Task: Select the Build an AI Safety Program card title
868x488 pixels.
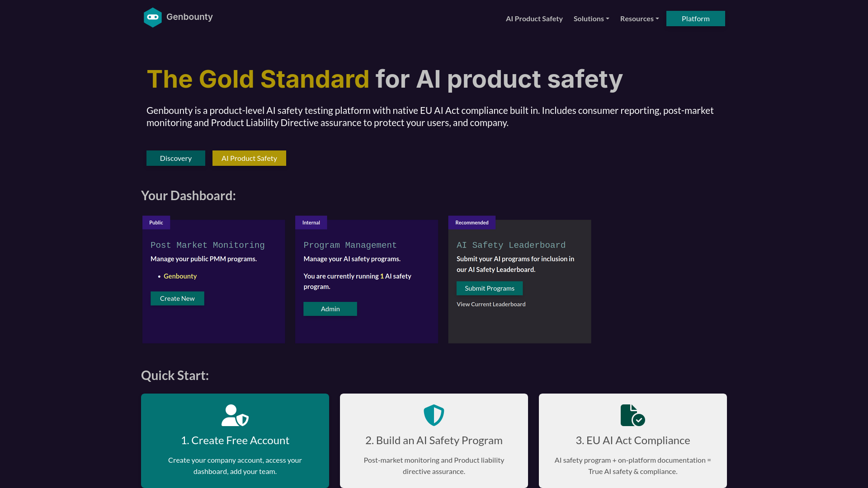Action: click(x=434, y=441)
